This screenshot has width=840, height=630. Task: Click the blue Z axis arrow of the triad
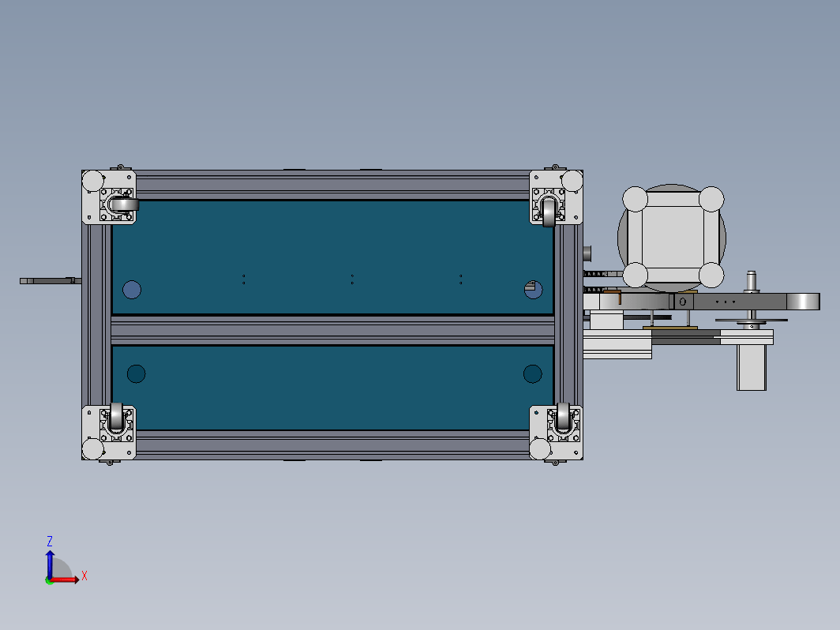coord(50,564)
